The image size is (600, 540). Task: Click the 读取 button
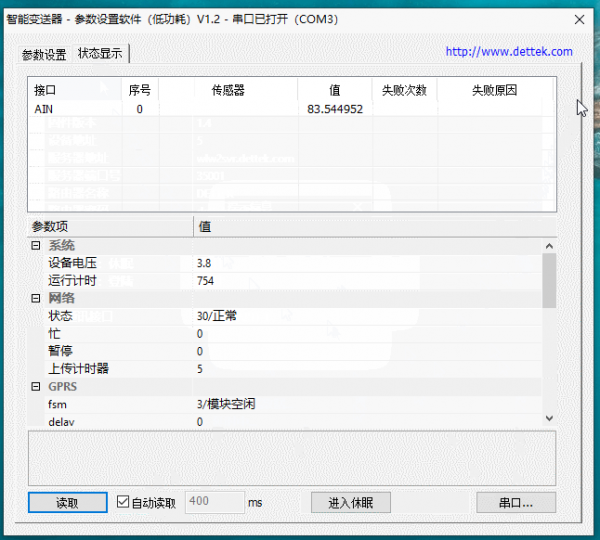tap(67, 502)
